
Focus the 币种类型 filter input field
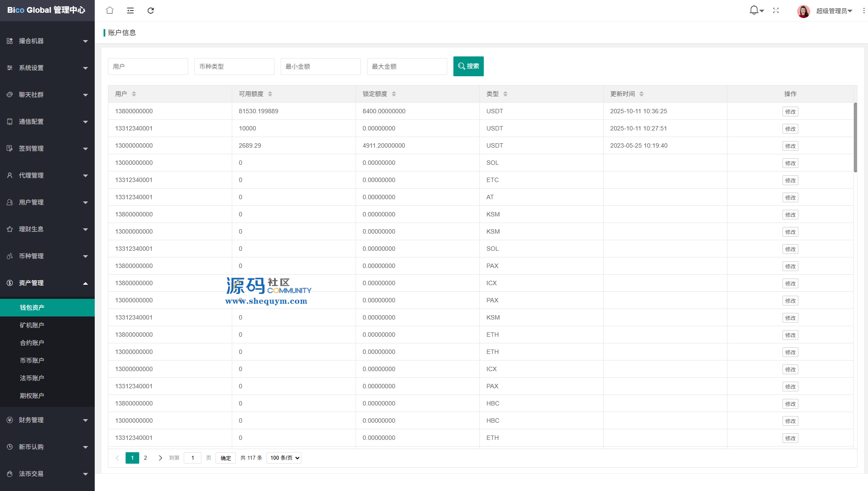(x=234, y=67)
